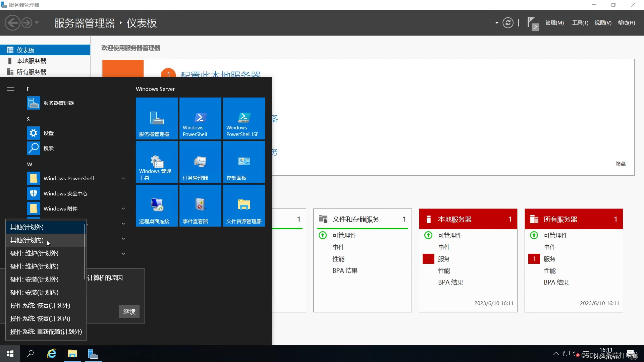Open the Windows 管理工具 tile
Image resolution: width=644 pixels, height=362 pixels.
pos(157,162)
